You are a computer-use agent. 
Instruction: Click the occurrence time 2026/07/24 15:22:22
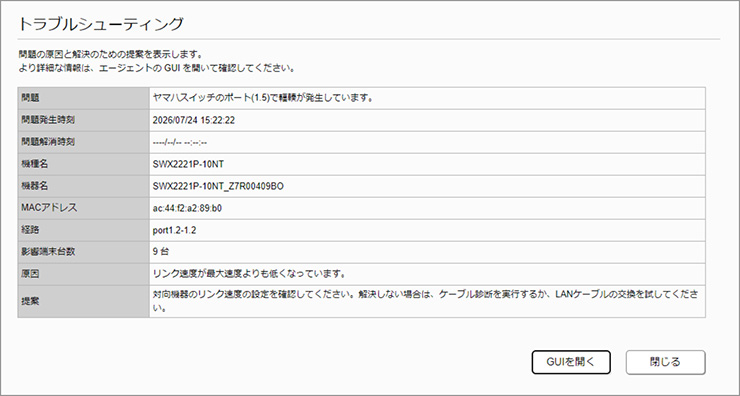[193, 120]
